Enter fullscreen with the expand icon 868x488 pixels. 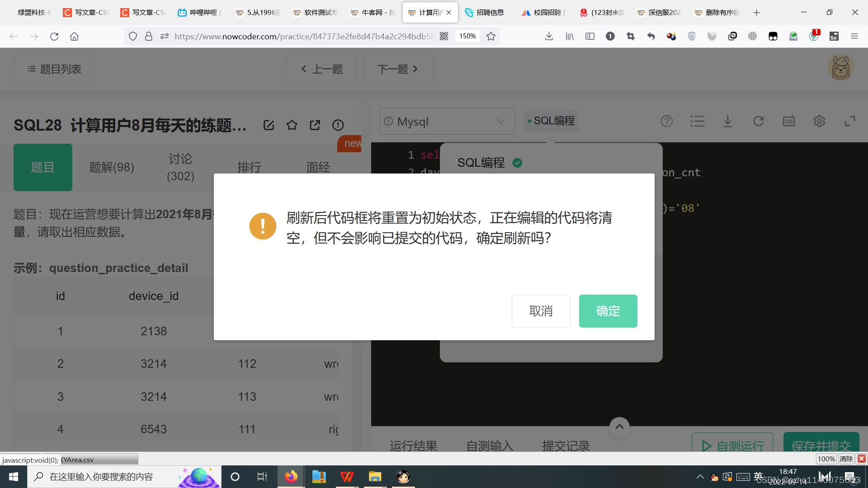850,121
